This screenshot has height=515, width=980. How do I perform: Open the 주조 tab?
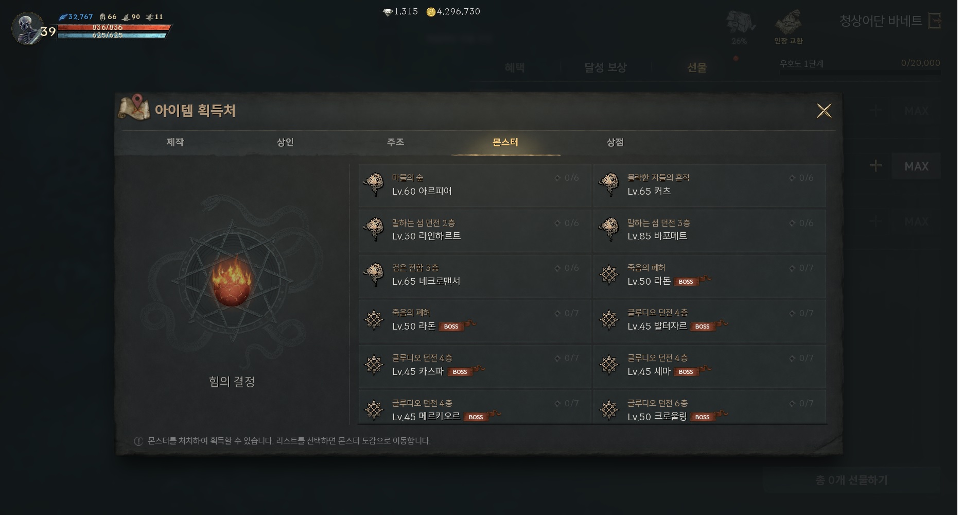pos(395,142)
